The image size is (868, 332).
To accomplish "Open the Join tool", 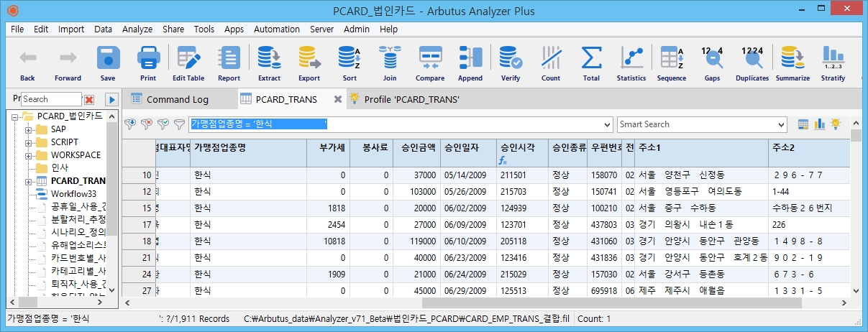I will (390, 63).
